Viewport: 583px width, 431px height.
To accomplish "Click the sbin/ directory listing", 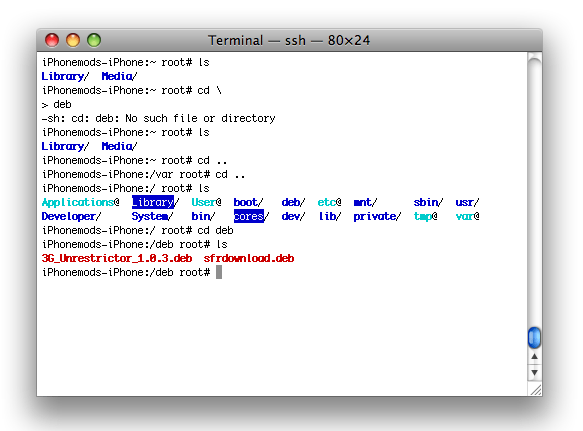I will 428,202.
